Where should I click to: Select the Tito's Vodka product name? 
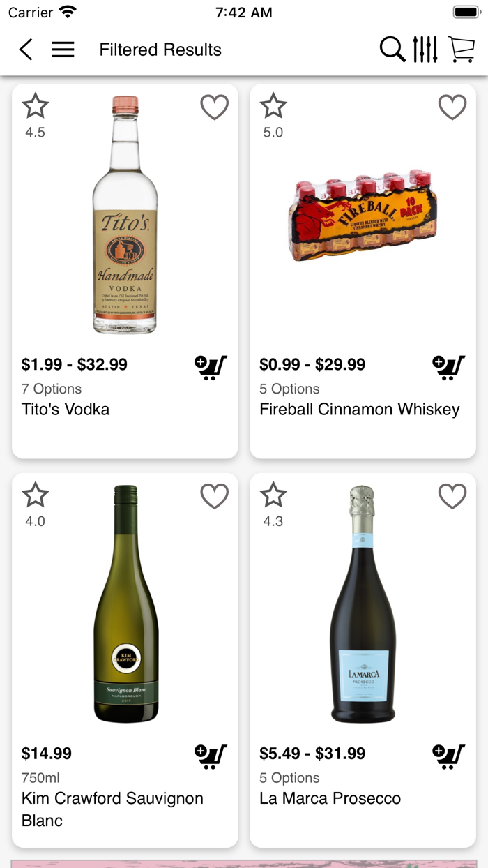(66, 410)
